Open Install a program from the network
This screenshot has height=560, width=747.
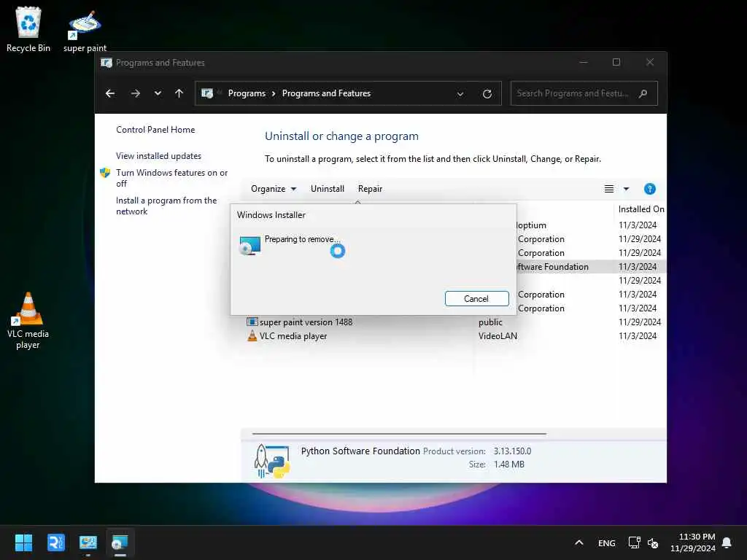coord(166,206)
